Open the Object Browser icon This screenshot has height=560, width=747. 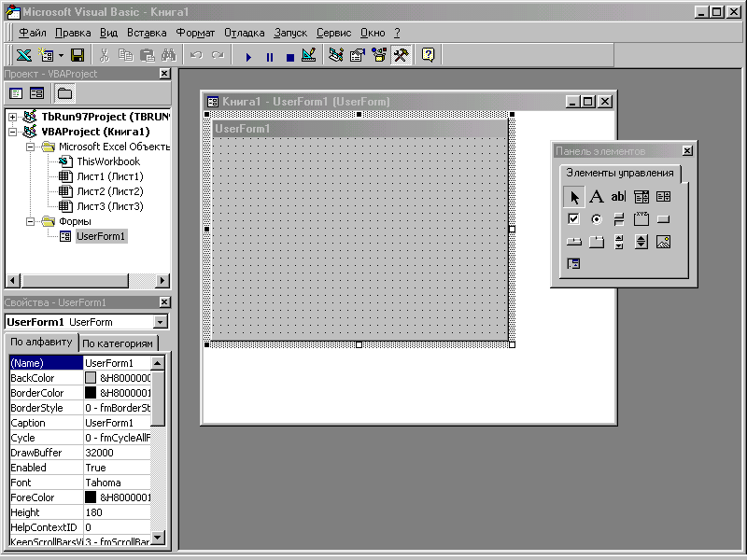click(379, 55)
